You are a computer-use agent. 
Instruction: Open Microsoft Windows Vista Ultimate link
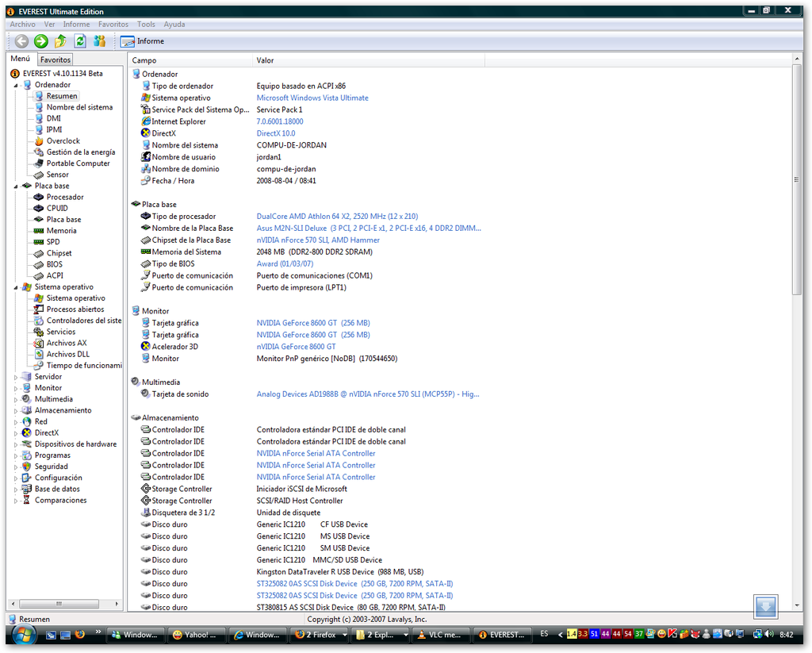[x=312, y=98]
